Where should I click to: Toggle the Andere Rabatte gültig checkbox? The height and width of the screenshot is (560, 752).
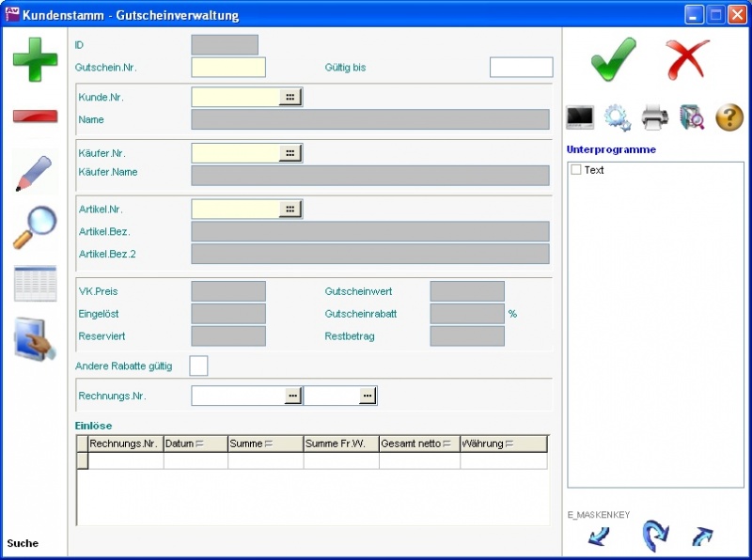click(x=198, y=366)
